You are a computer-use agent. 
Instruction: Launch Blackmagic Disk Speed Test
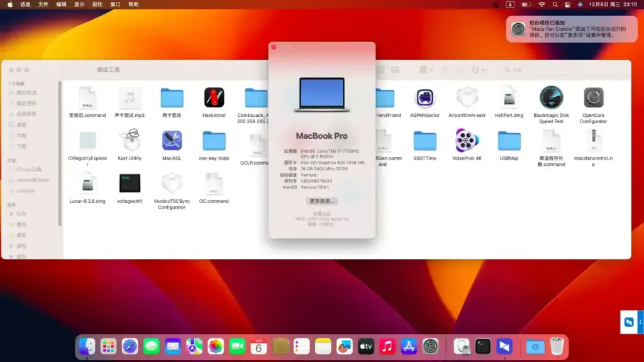[x=551, y=97]
